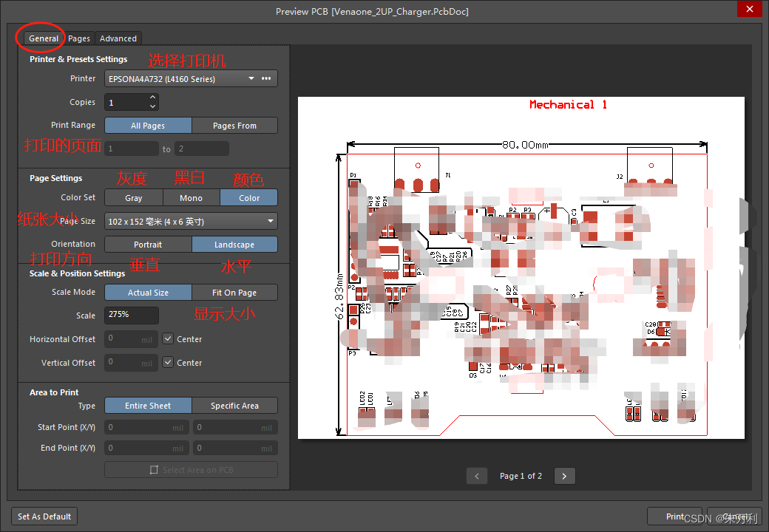
Task: Choose the Mono color set
Action: (x=191, y=198)
